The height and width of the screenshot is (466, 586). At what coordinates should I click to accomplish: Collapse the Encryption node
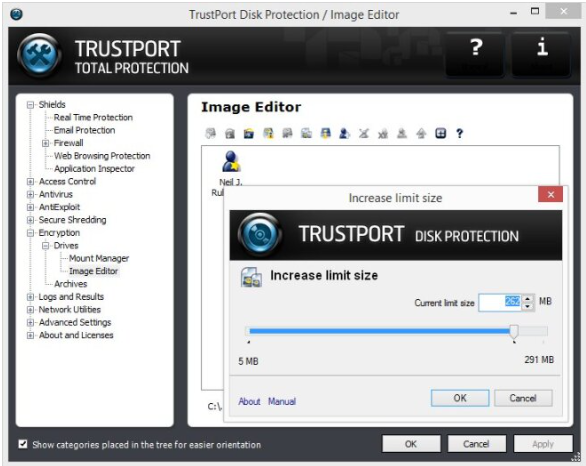(30, 233)
